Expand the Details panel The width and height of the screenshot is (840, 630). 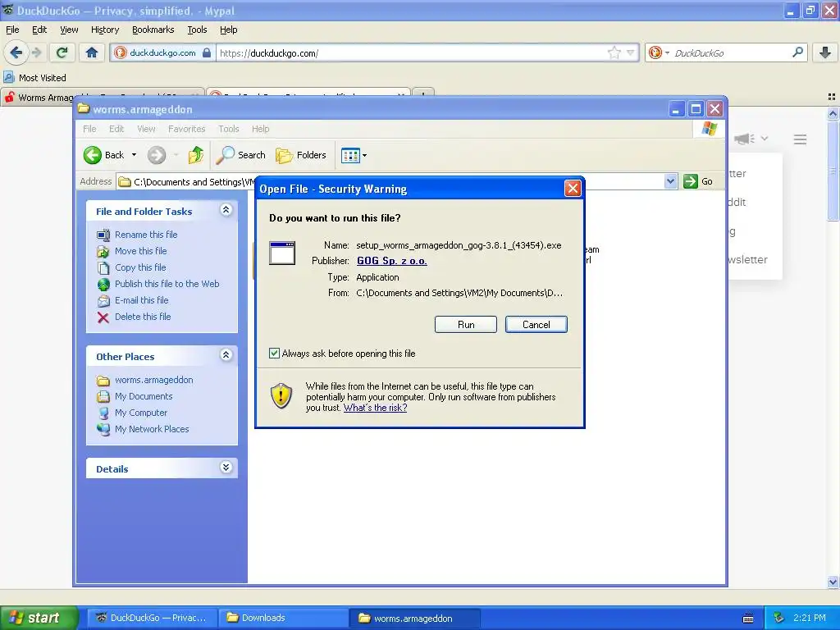226,468
